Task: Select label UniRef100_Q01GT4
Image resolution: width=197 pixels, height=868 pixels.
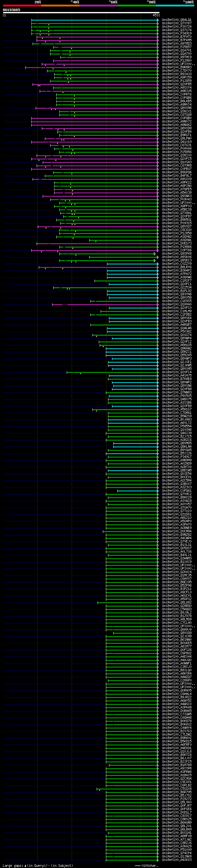Action: pos(177,335)
